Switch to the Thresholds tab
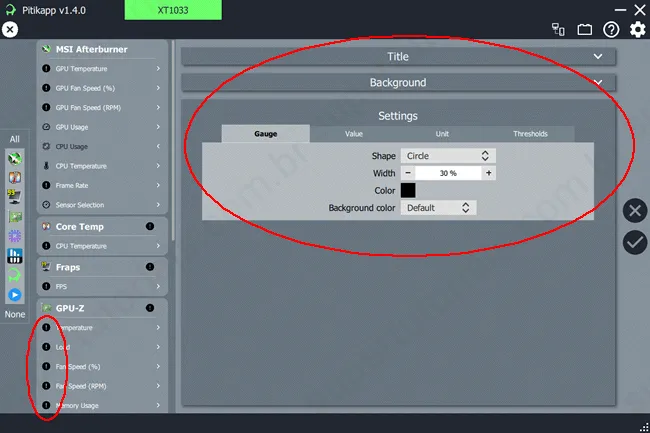This screenshot has width=650, height=433. pos(530,133)
